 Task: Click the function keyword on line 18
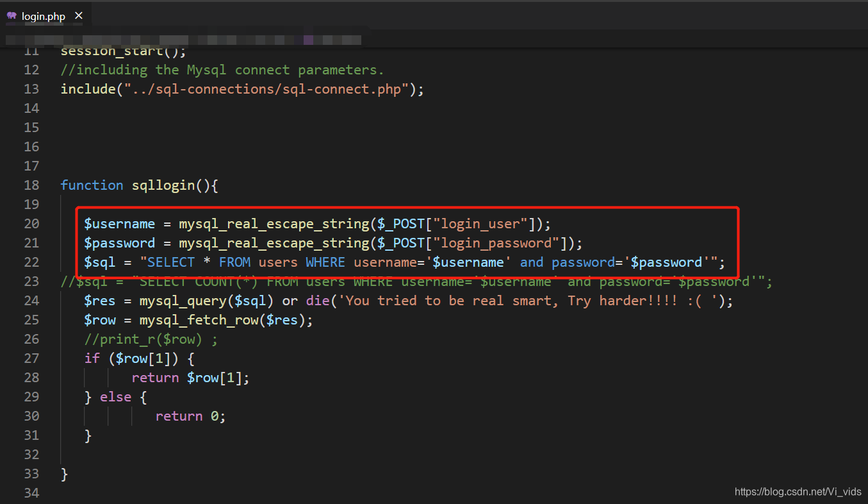pos(92,185)
